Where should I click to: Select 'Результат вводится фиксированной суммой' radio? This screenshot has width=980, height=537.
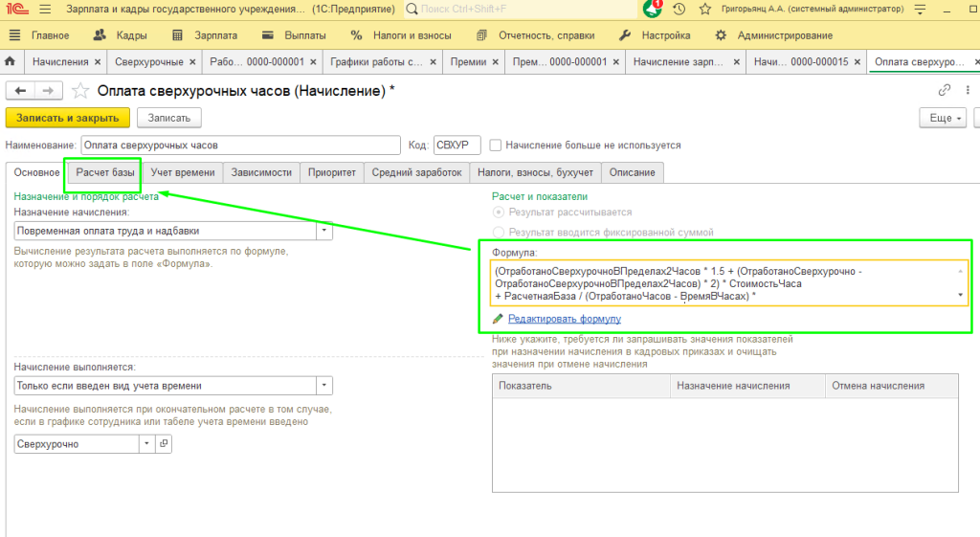[498, 233]
